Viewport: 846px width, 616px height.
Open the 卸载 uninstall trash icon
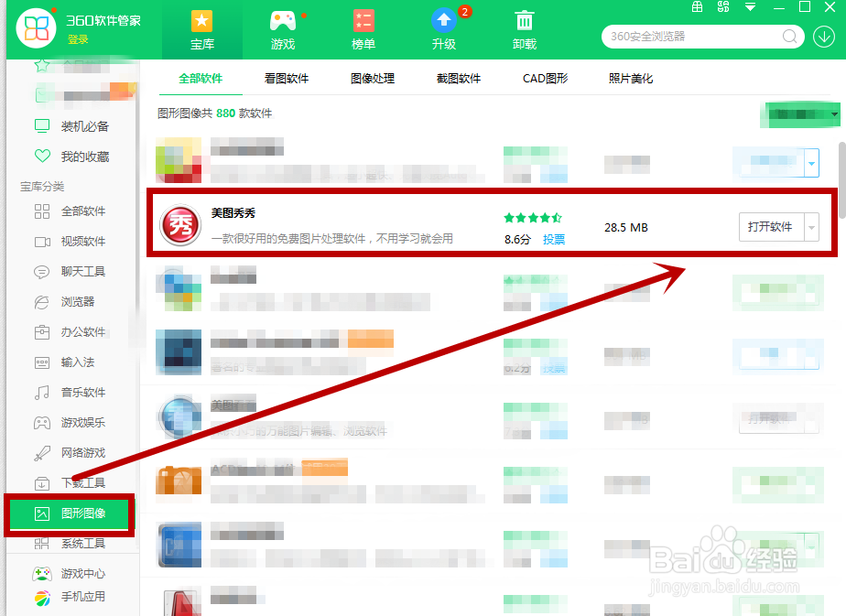pyautogui.click(x=525, y=27)
